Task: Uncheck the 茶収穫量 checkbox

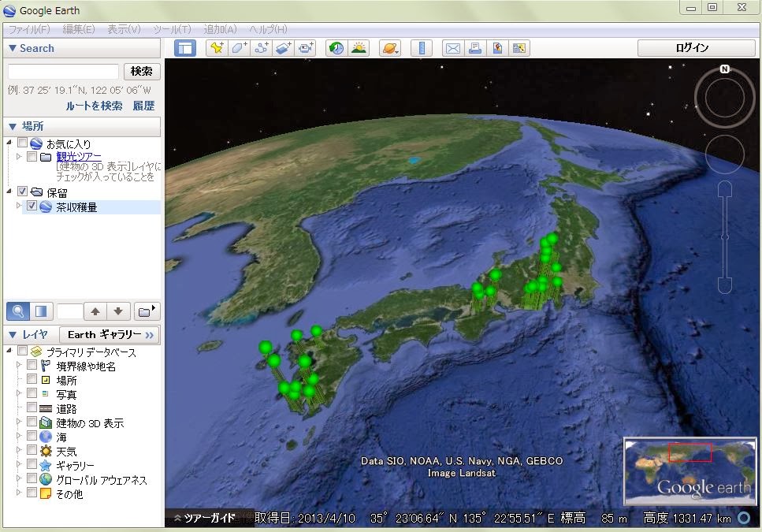Action: click(x=32, y=206)
